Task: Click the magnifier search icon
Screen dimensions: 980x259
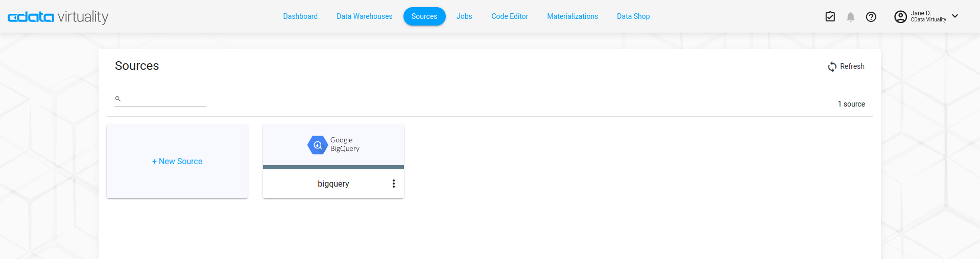Action: (118, 99)
